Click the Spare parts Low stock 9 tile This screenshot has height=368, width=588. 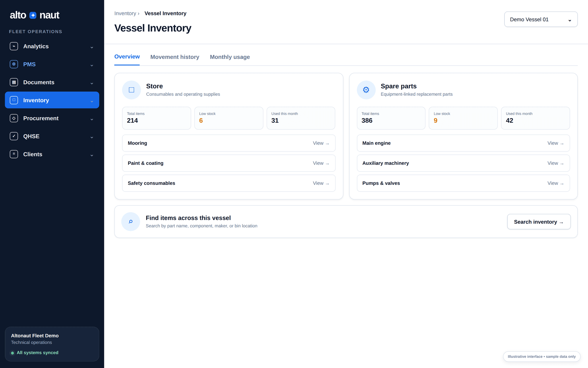pos(463,118)
